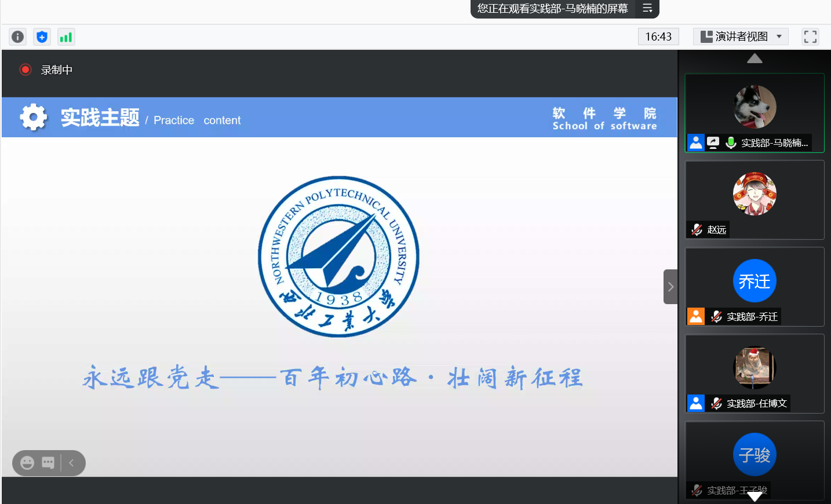Open the 演讲者视图 view dropdown
The width and height of the screenshot is (831, 504).
click(x=741, y=37)
